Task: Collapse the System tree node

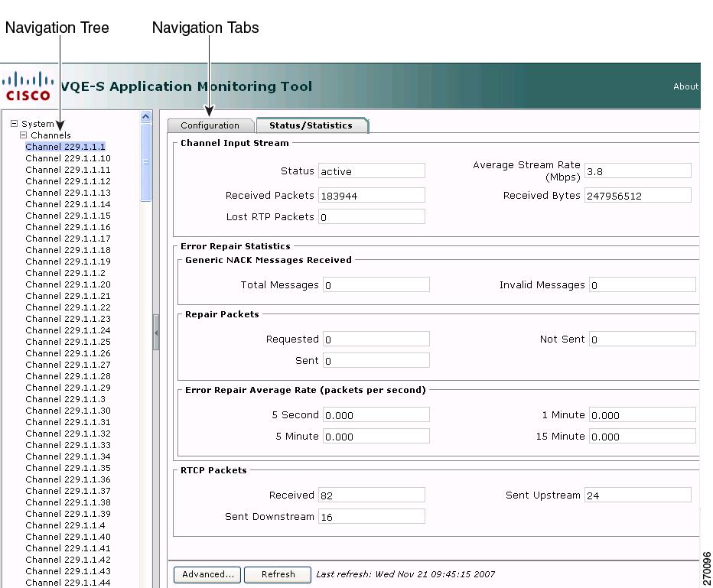Action: tap(14, 124)
